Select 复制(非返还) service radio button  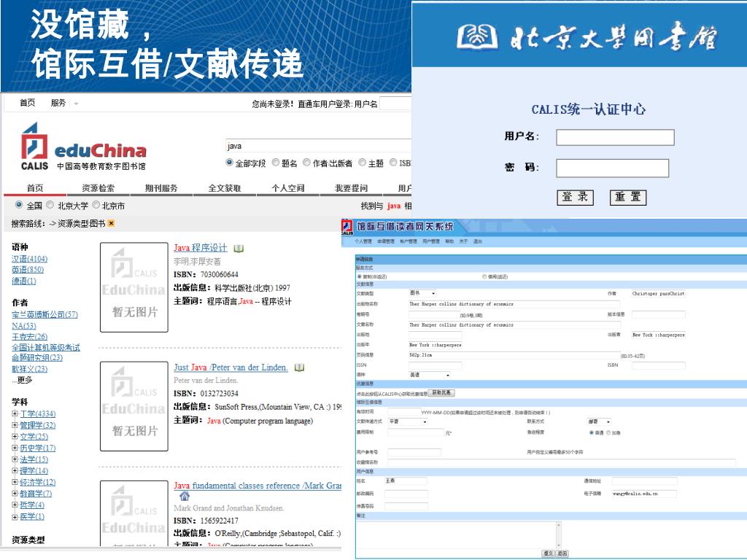(359, 276)
